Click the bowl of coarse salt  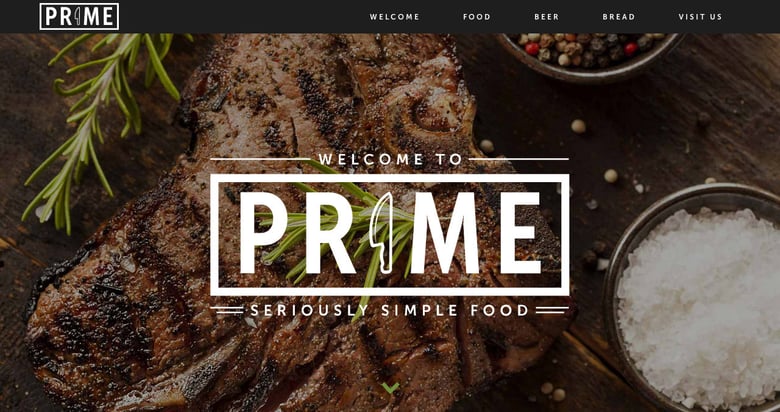coord(696,299)
